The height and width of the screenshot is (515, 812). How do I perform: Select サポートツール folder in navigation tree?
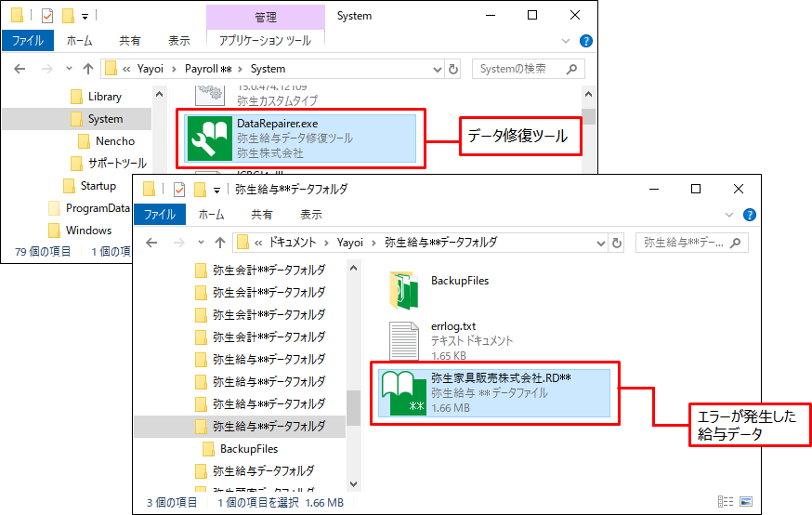[x=109, y=164]
